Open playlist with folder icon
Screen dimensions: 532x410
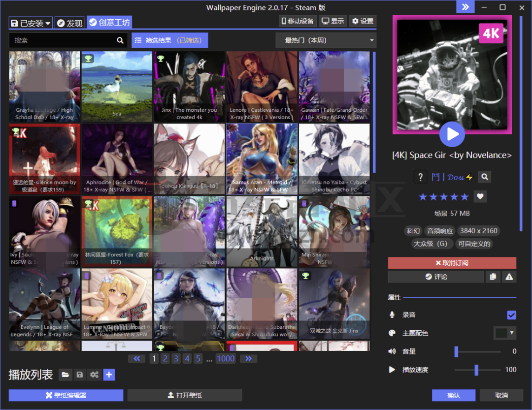click(65, 375)
